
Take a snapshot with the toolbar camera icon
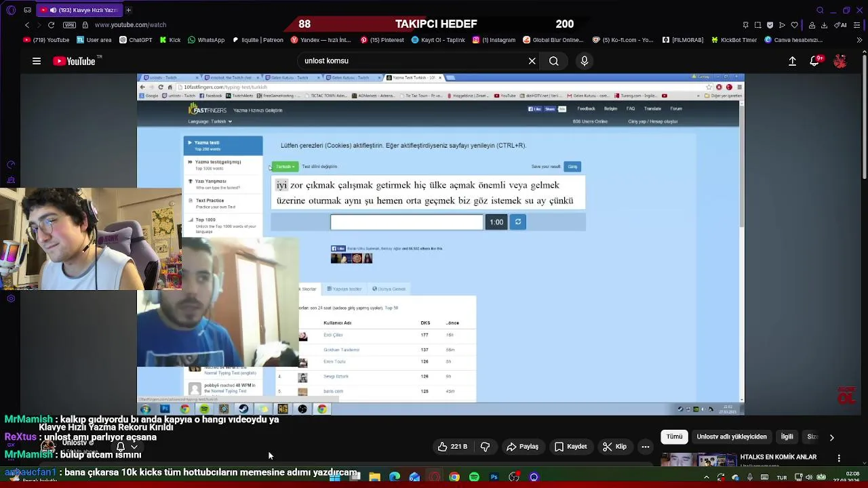tap(757, 25)
